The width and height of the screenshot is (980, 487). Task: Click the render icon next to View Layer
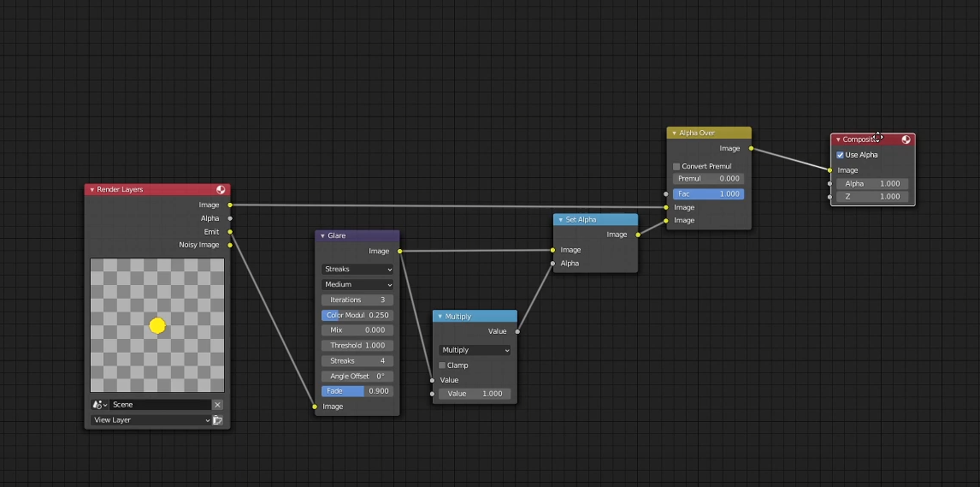click(x=217, y=420)
